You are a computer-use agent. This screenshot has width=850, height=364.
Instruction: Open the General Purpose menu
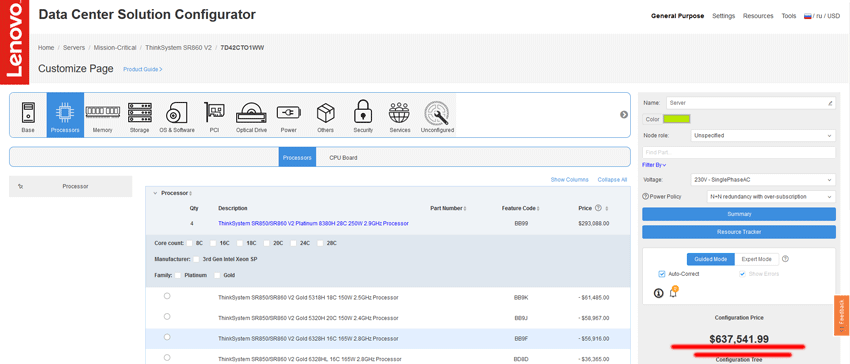click(x=677, y=16)
